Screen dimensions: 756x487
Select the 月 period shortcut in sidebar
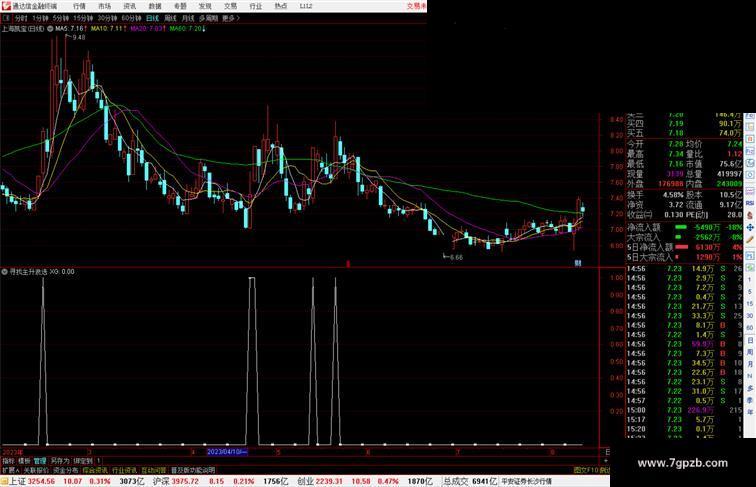(750, 365)
